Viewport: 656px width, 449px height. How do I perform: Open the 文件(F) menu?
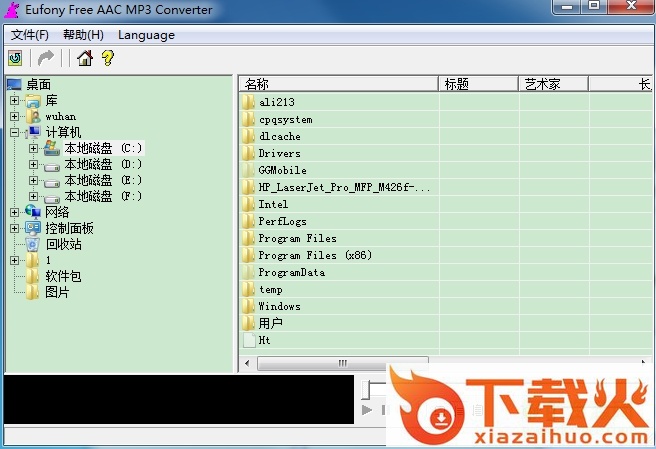pyautogui.click(x=30, y=35)
